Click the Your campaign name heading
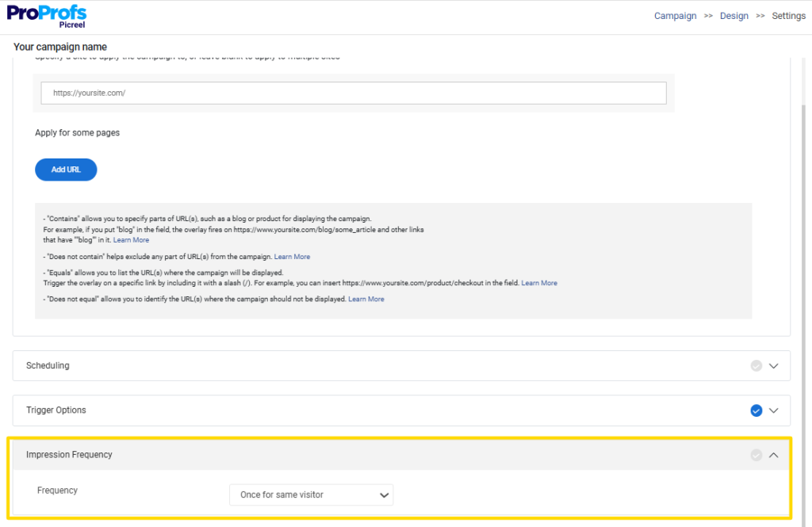Screen dimensions: 812x527 [59, 47]
